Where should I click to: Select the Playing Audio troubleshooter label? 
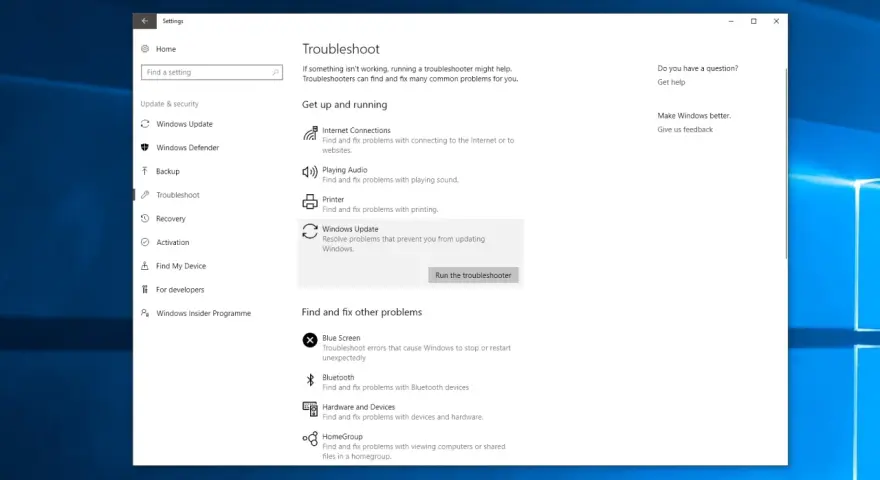[x=345, y=170]
